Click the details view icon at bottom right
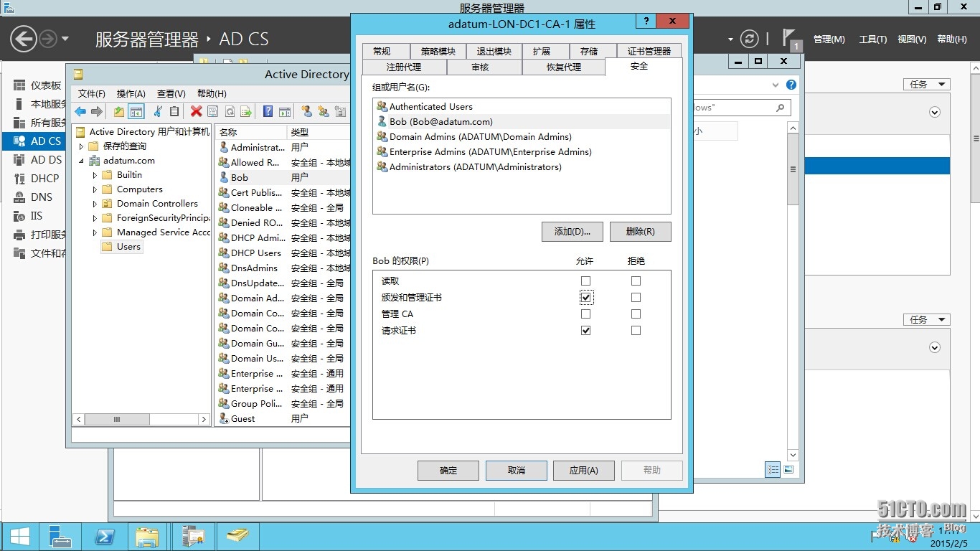980x551 pixels. pos(773,470)
